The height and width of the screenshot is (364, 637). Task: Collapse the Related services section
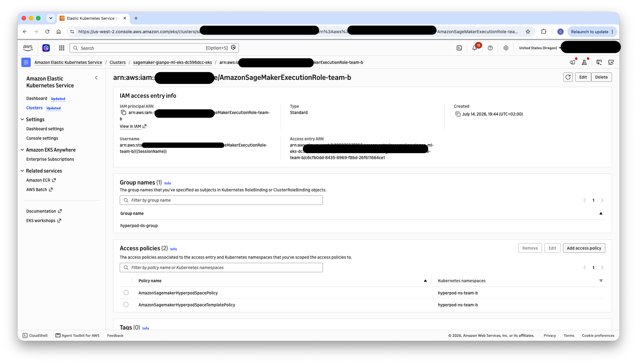22,171
